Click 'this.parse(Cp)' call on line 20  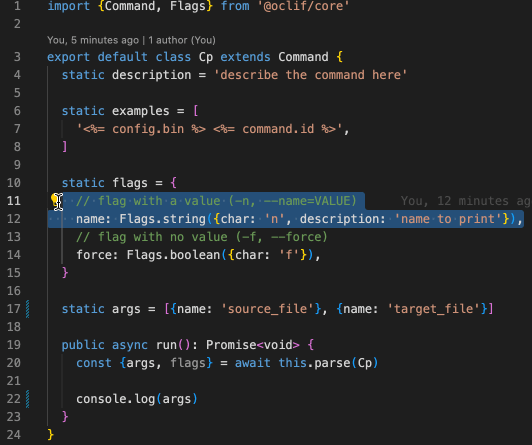pos(328,363)
